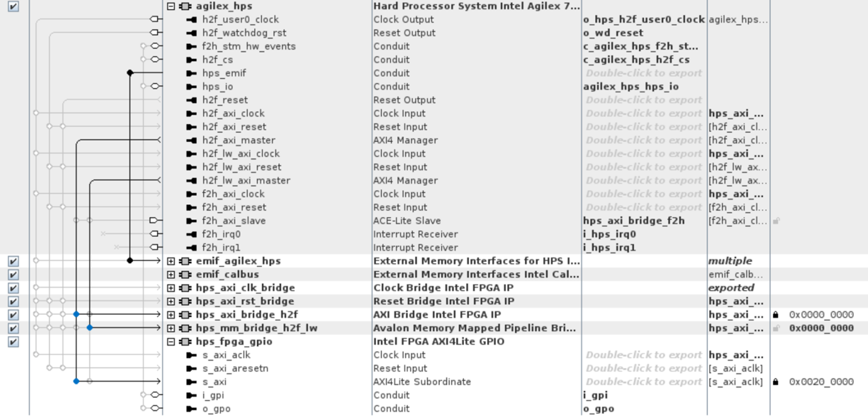Select the s_axi interface row
The height and width of the screenshot is (419, 868).
214,382
